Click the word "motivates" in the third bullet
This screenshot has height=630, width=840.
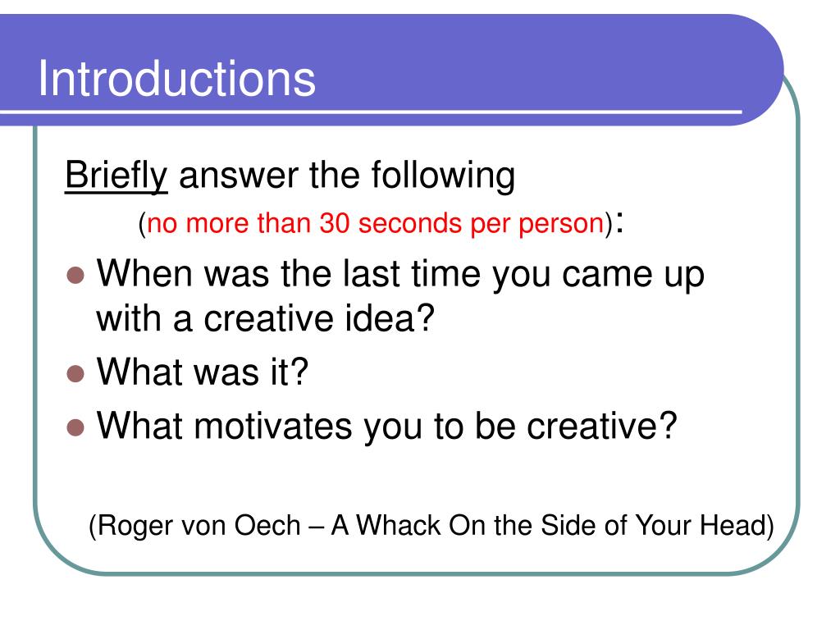tap(272, 427)
